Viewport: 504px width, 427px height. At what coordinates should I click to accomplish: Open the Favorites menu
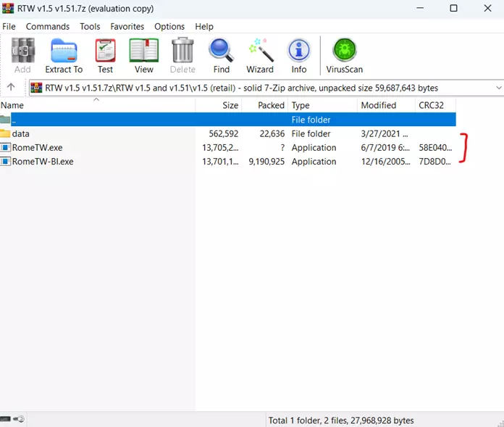pos(127,26)
